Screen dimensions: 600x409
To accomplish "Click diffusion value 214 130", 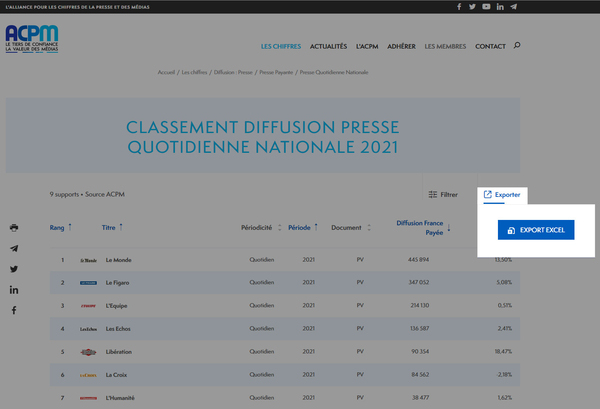I will coord(420,305).
